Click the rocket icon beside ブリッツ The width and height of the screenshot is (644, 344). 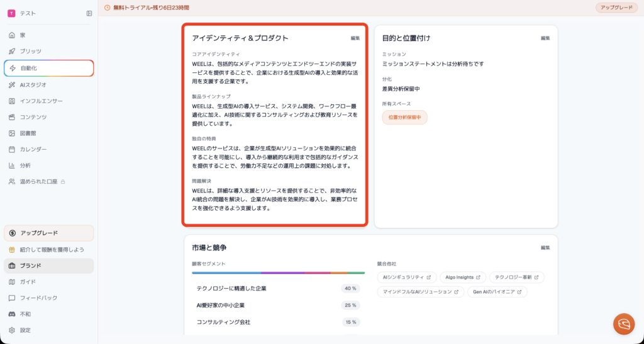point(12,52)
